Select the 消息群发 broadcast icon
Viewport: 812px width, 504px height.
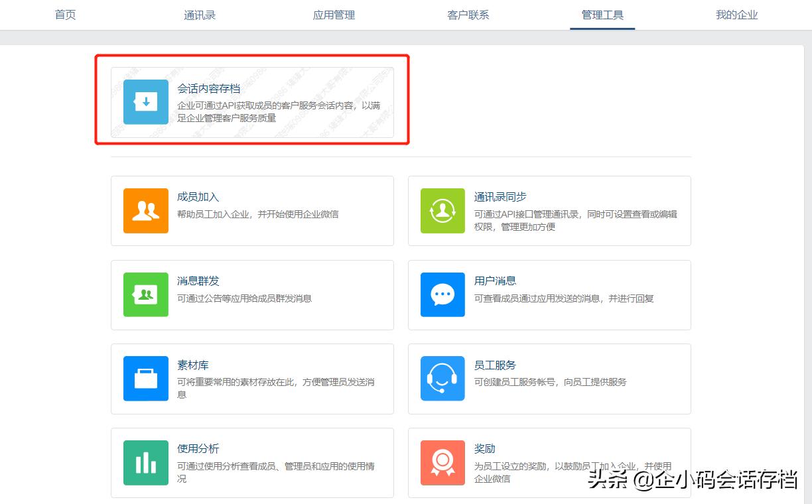(x=145, y=295)
